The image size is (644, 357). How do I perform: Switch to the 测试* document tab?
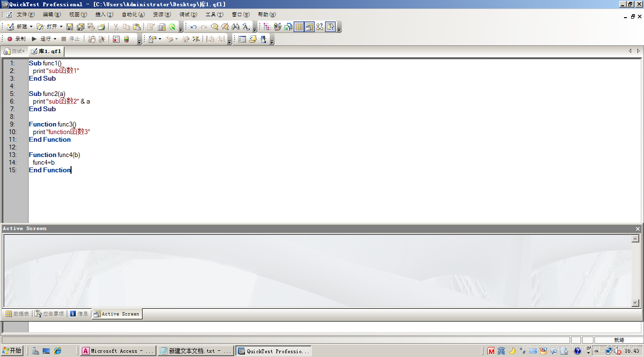click(14, 51)
